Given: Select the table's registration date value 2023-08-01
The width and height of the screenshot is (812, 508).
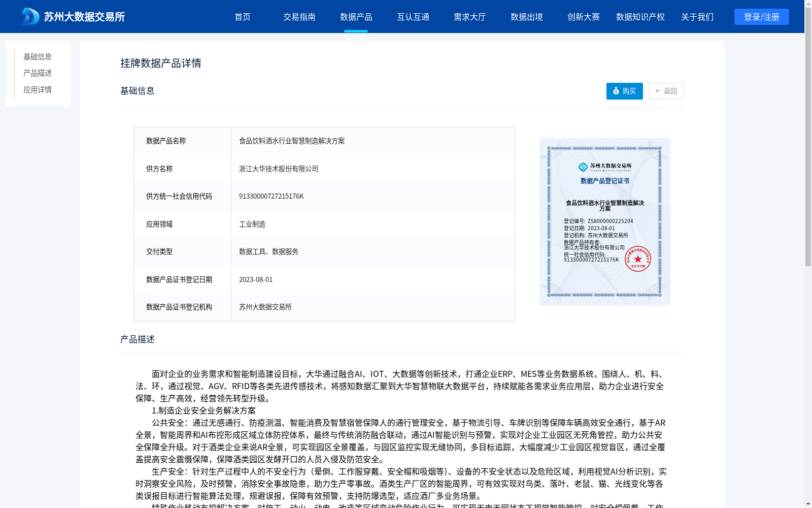Looking at the screenshot, I should pos(256,279).
